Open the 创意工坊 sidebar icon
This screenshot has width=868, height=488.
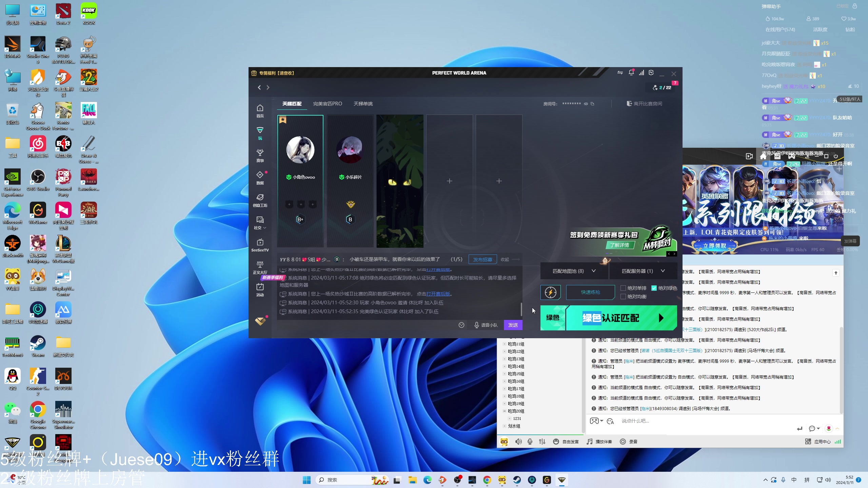(x=260, y=200)
